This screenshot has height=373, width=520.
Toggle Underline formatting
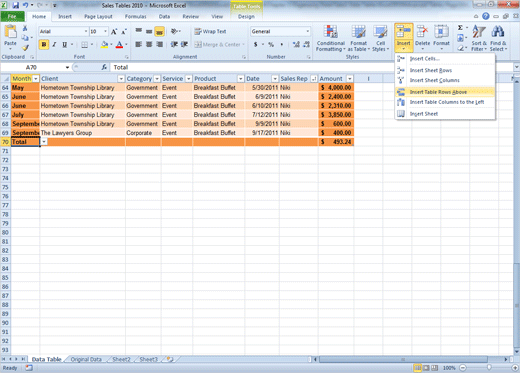[x=64, y=44]
